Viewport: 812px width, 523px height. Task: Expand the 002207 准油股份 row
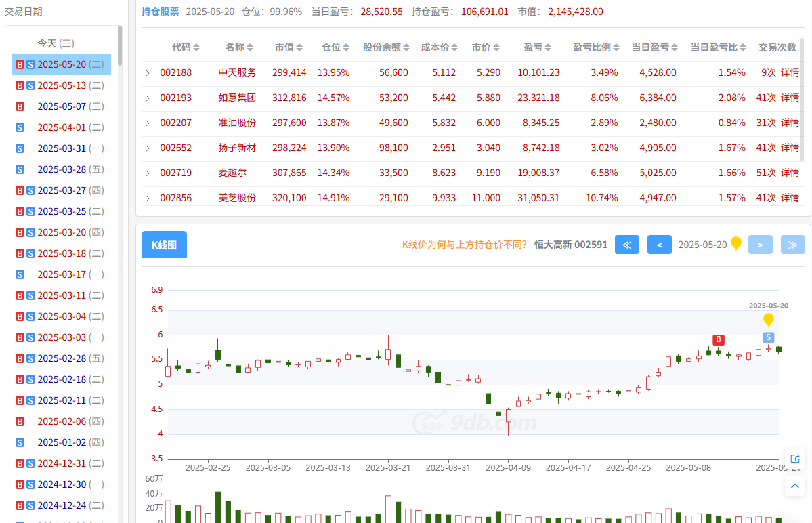[148, 123]
